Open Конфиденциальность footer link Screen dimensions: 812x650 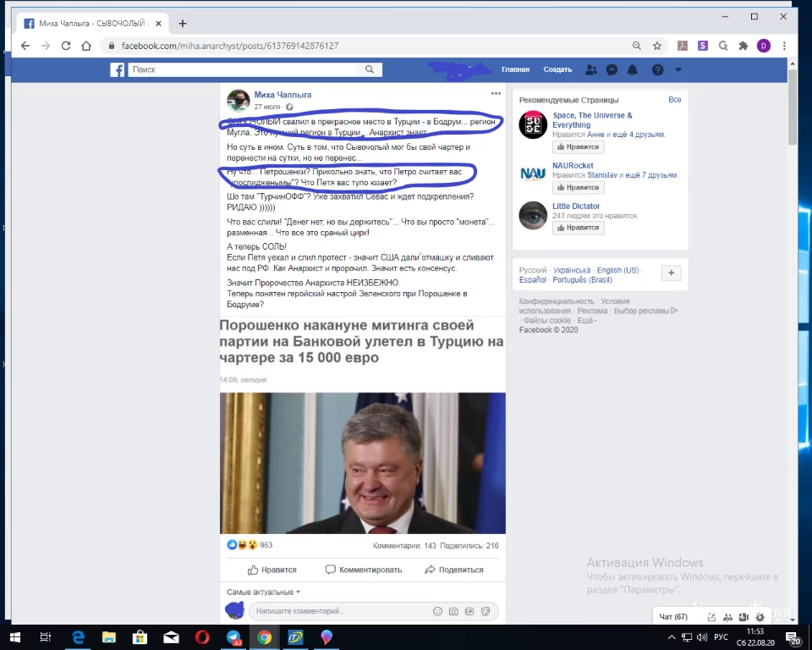[x=557, y=301]
